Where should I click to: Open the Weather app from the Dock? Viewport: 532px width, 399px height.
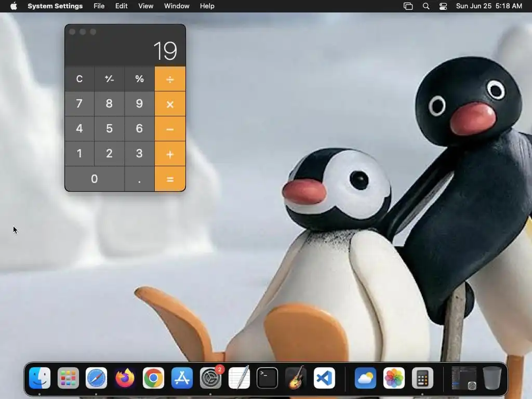click(x=365, y=378)
